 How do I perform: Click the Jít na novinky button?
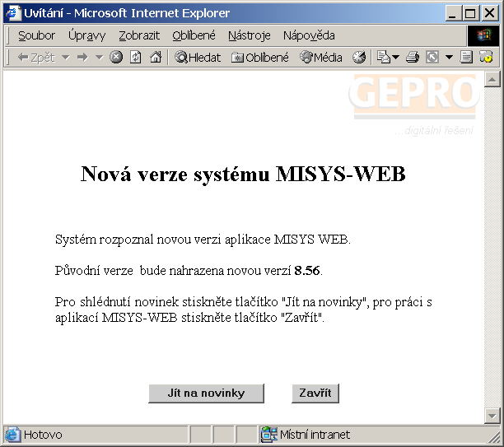point(206,393)
